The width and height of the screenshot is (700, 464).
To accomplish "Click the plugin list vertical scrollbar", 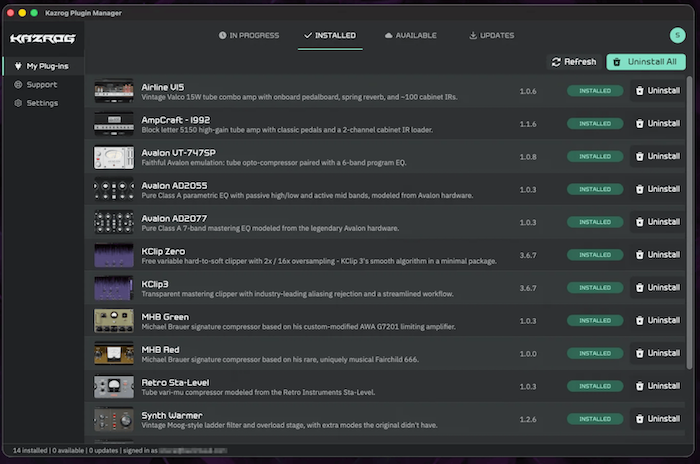I will (x=689, y=222).
